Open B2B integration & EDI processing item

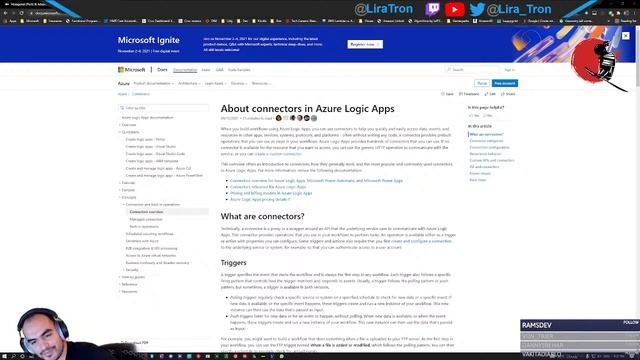point(151,249)
